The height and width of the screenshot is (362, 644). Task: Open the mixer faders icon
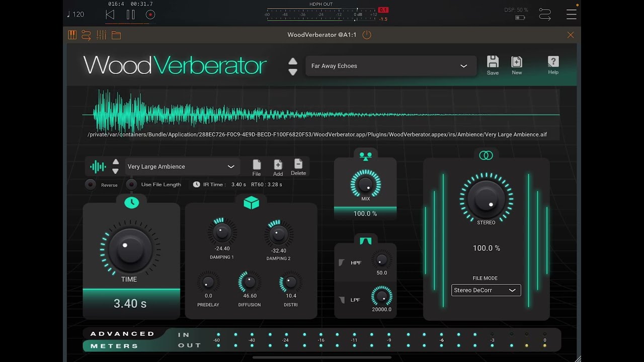(101, 35)
